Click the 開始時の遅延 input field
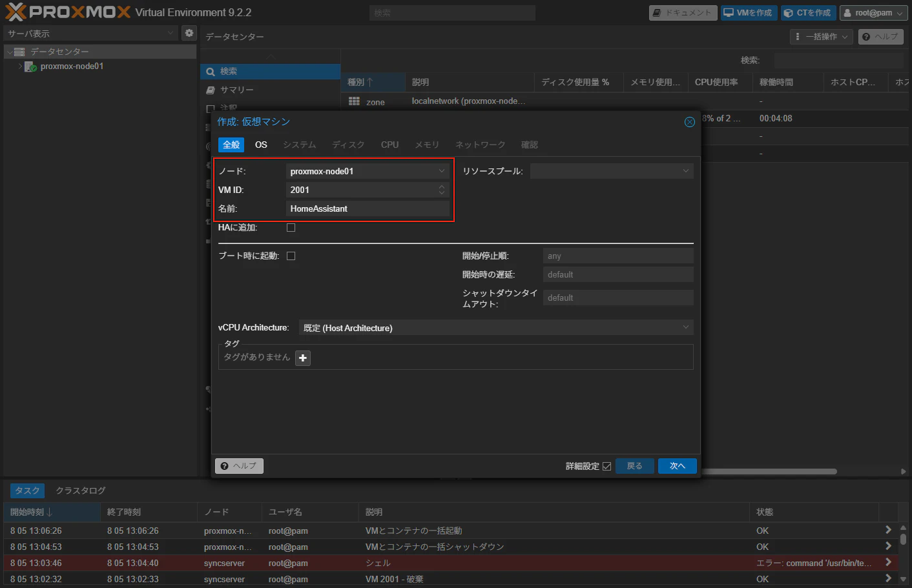The width and height of the screenshot is (912, 588). click(618, 274)
